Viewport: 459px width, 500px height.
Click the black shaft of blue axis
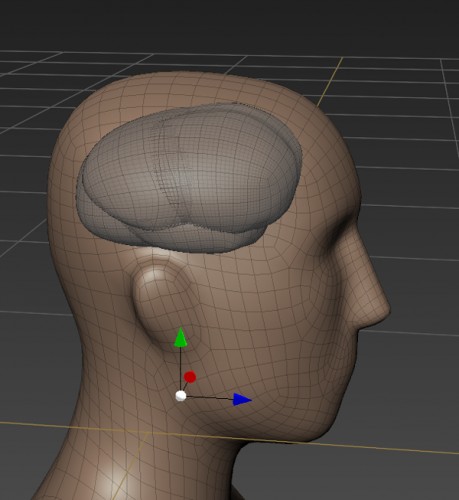210,398
